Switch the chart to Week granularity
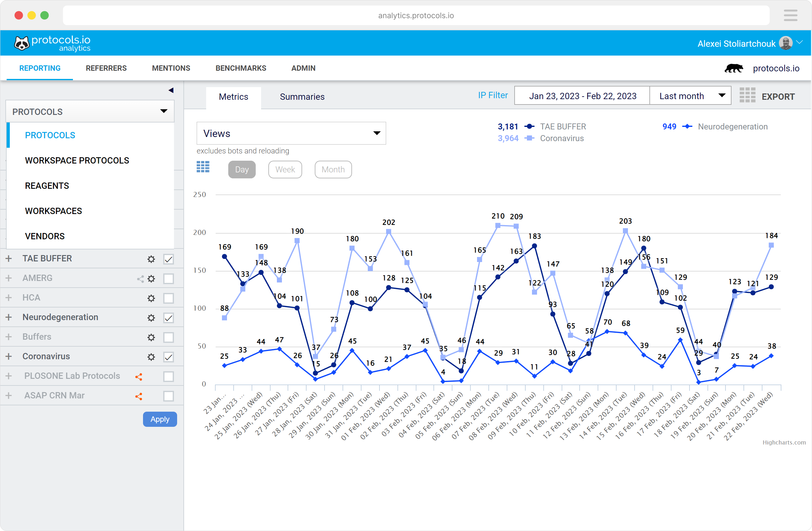 (285, 169)
